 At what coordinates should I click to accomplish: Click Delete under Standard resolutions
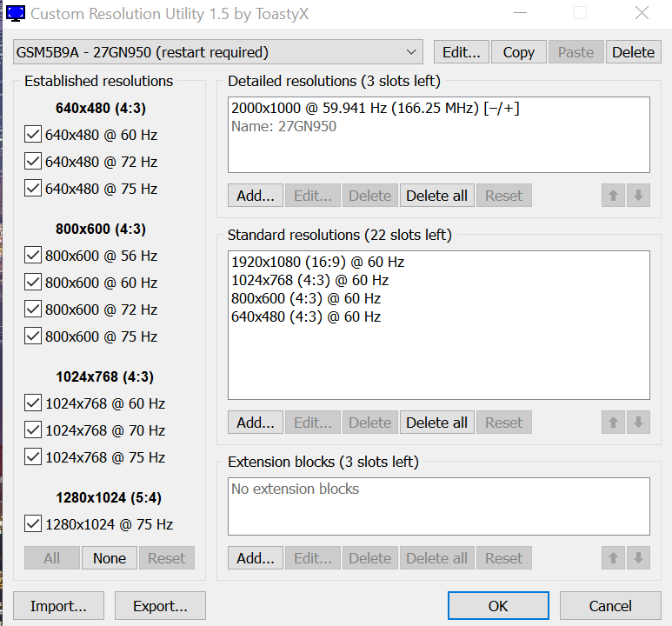coord(369,423)
